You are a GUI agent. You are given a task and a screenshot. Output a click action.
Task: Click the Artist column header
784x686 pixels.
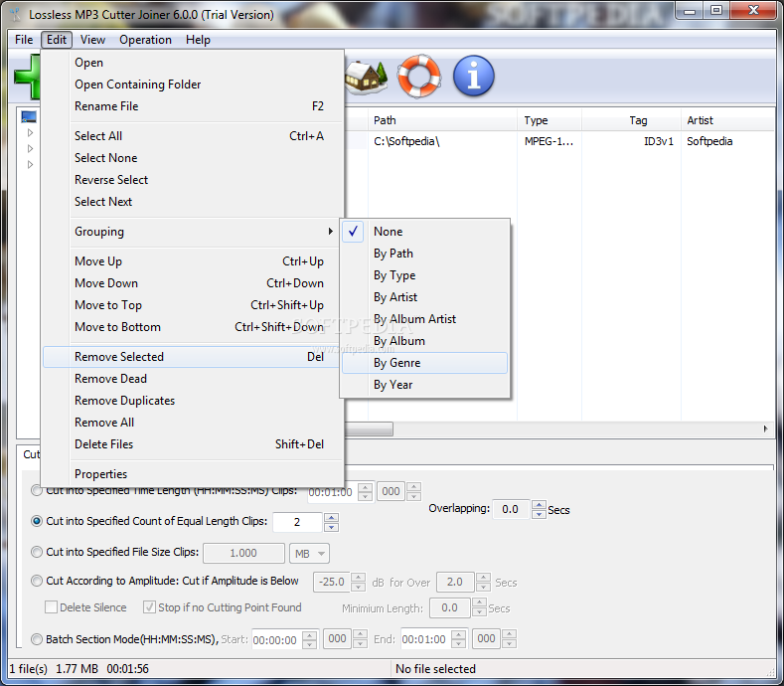(x=727, y=120)
